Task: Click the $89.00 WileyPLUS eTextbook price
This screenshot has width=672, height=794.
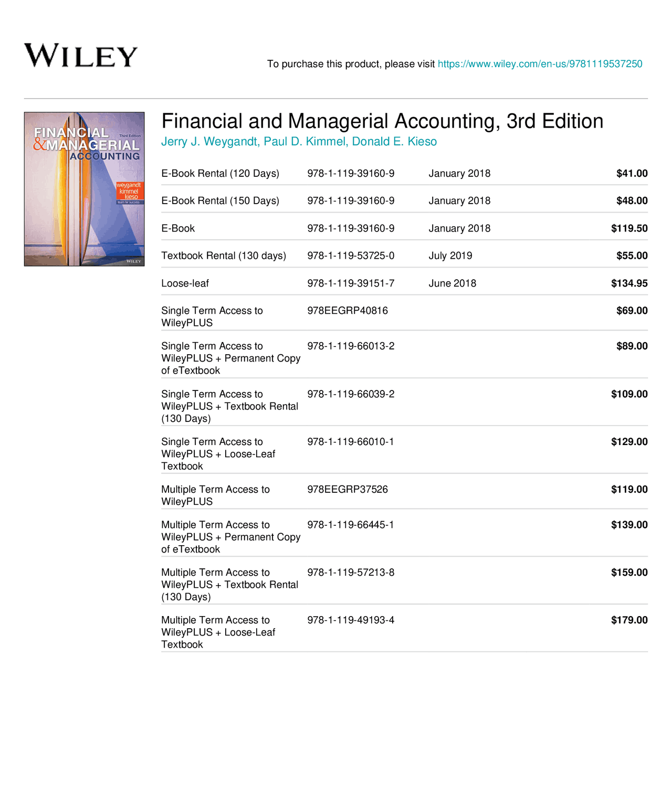Action: (632, 346)
